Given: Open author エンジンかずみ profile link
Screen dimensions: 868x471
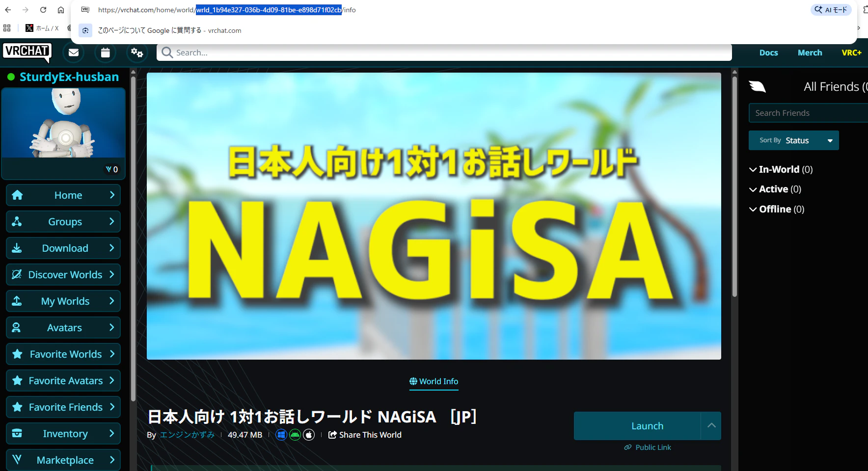Looking at the screenshot, I should pos(187,435).
